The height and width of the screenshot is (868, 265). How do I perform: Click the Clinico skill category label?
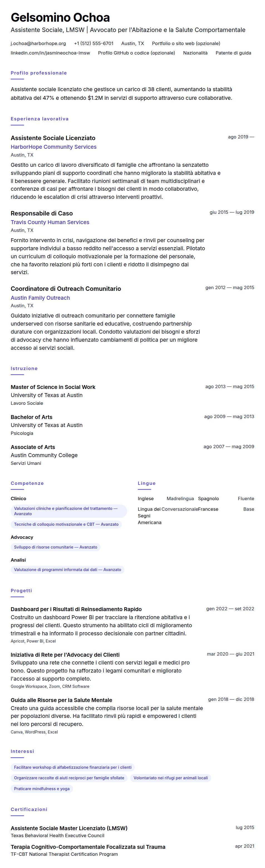19,499
